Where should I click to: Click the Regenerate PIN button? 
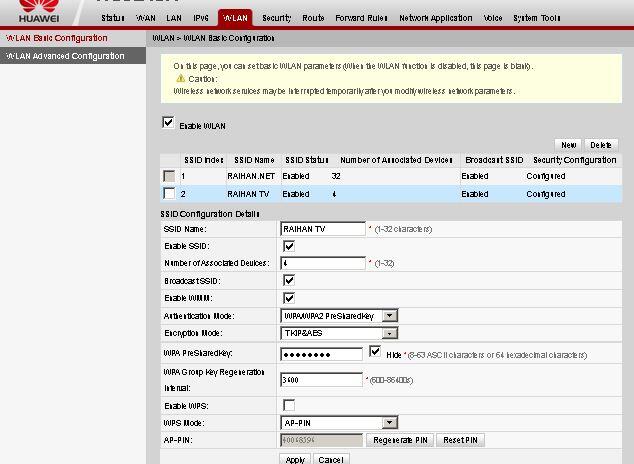400,440
